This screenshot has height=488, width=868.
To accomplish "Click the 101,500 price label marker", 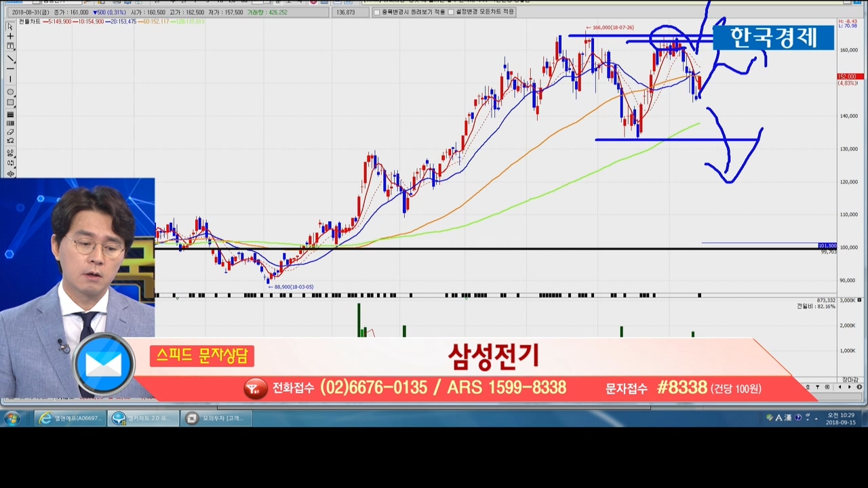I will click(x=827, y=246).
